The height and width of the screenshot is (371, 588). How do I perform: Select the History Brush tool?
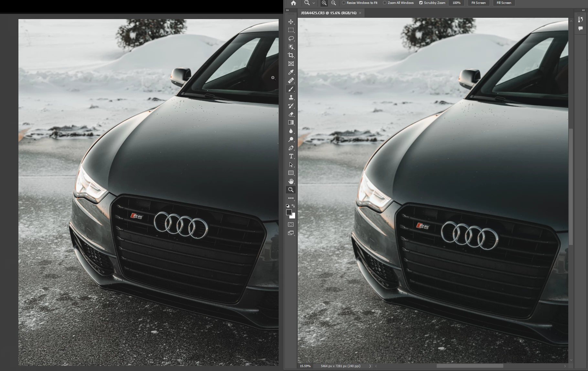pos(291,106)
